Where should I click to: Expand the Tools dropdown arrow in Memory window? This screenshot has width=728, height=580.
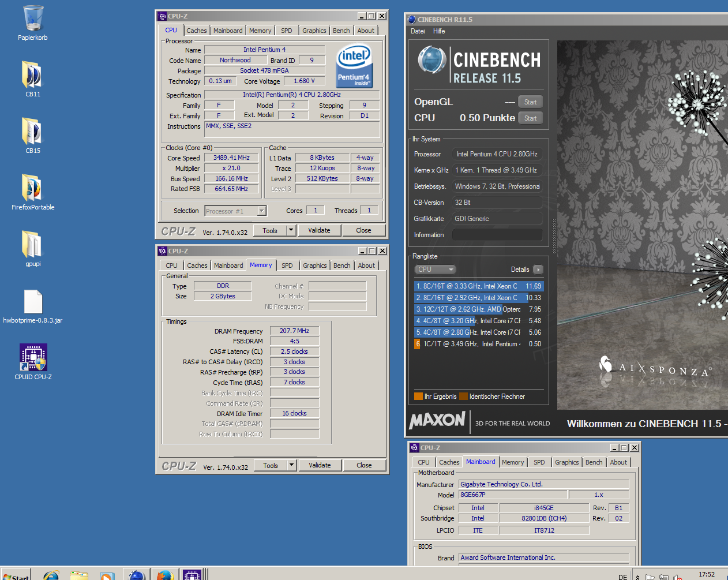291,465
